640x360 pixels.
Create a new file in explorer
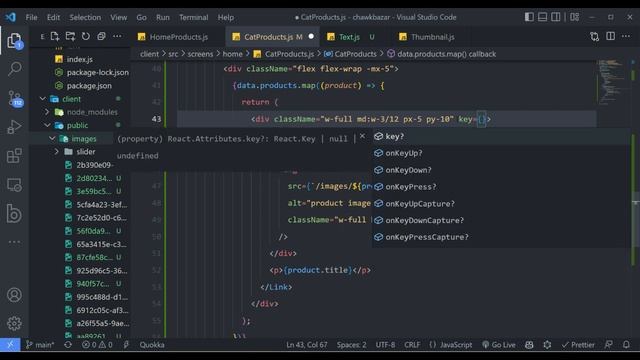tap(55, 37)
